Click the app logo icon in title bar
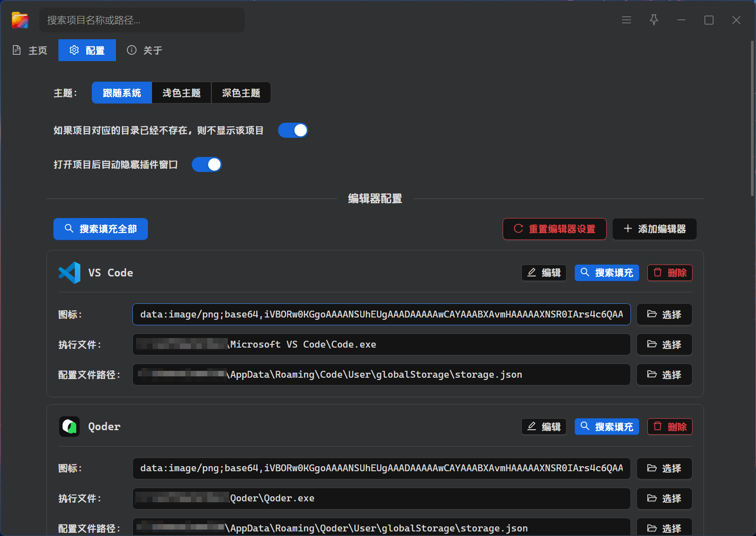This screenshot has height=536, width=756. 20,20
